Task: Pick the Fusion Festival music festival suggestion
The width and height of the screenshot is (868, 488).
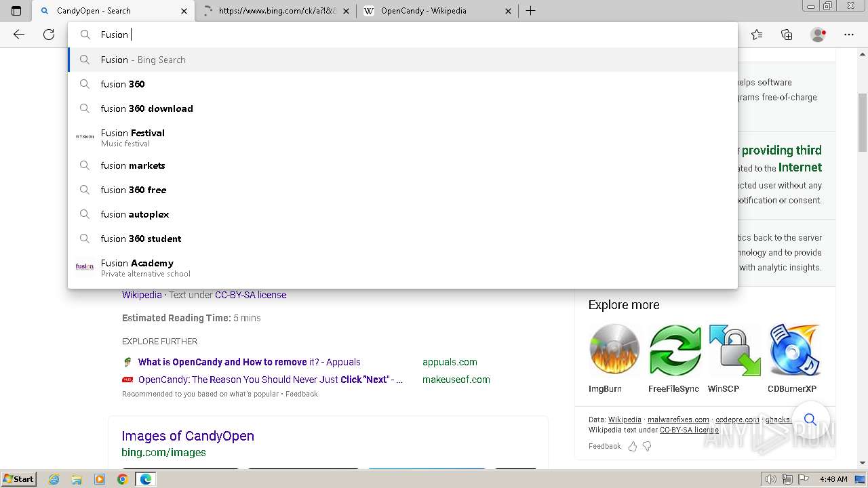Action: coord(403,137)
